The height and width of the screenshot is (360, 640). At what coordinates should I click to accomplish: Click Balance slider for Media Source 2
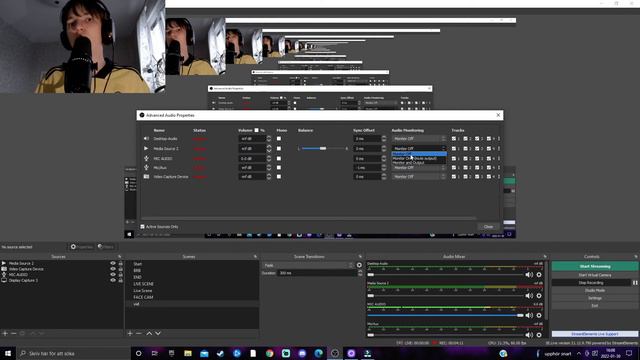(323, 149)
